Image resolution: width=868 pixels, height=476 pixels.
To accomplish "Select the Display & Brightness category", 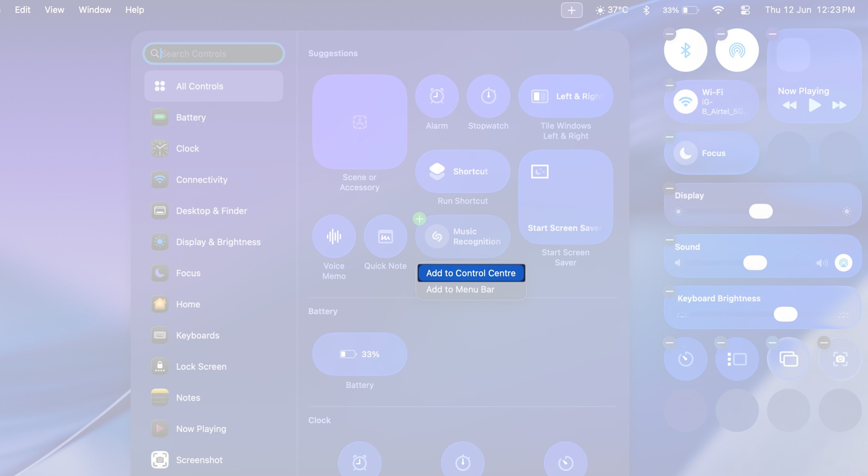I will (218, 242).
